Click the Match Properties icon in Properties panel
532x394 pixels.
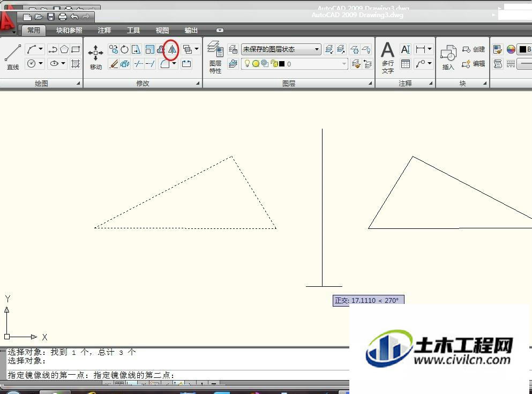pos(498,49)
